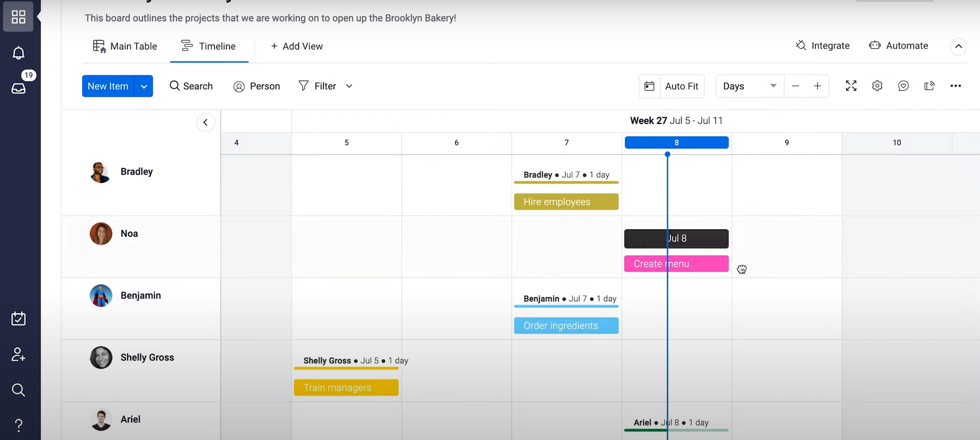The height and width of the screenshot is (440, 980).
Task: Open the sidebar search icon
Action: (19, 390)
